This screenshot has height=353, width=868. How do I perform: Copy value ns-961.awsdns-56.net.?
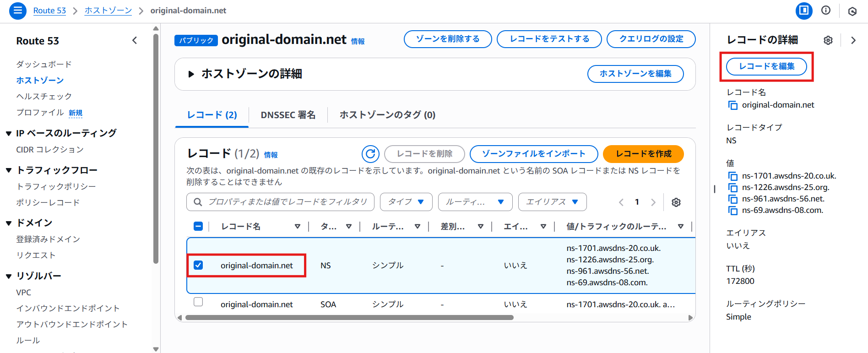(733, 199)
